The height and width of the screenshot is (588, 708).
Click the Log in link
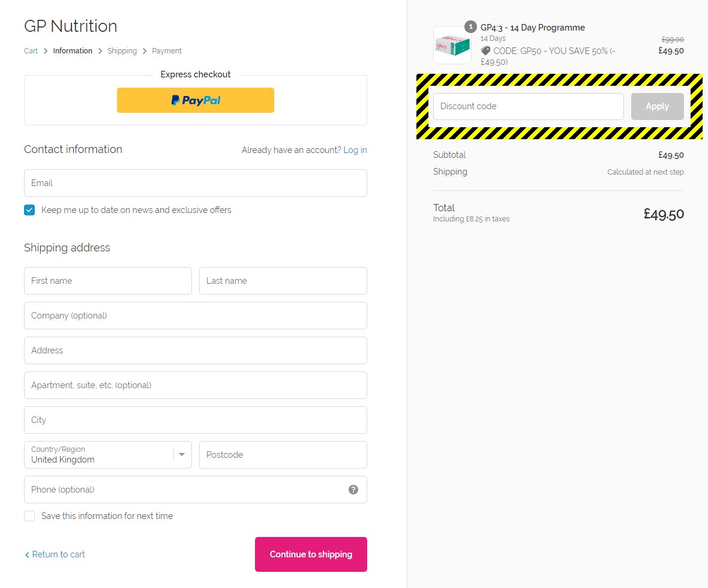[x=355, y=150]
